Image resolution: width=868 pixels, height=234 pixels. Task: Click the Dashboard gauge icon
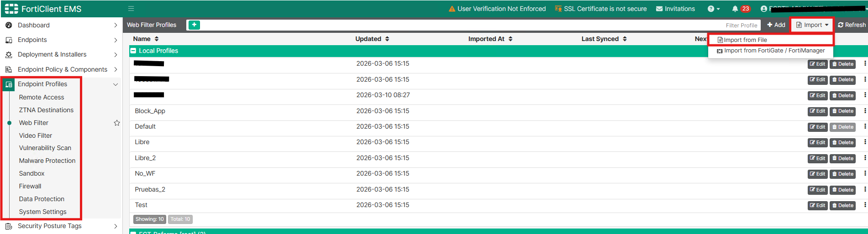click(x=9, y=25)
